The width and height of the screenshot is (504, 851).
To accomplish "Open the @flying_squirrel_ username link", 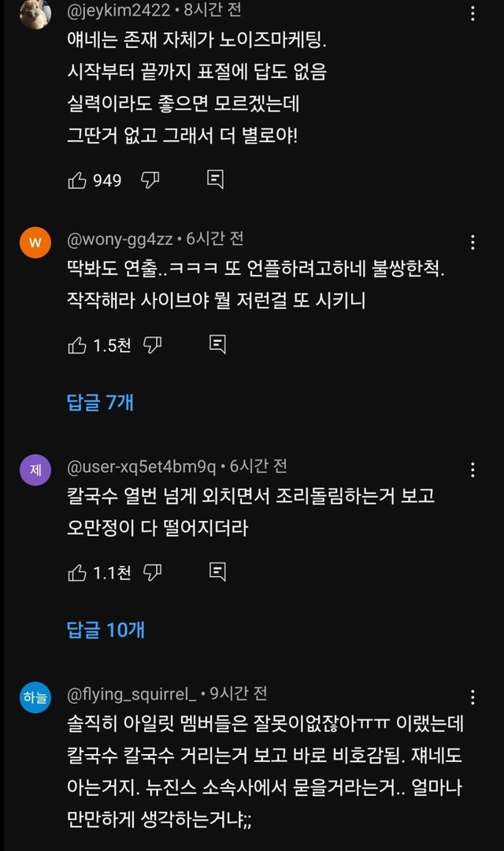I will point(132,694).
